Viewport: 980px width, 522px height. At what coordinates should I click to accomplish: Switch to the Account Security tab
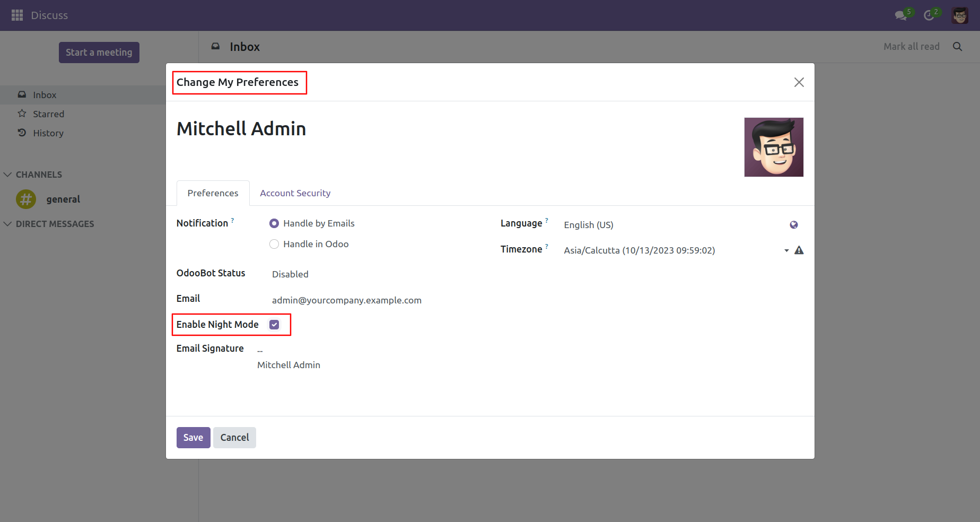coord(295,193)
